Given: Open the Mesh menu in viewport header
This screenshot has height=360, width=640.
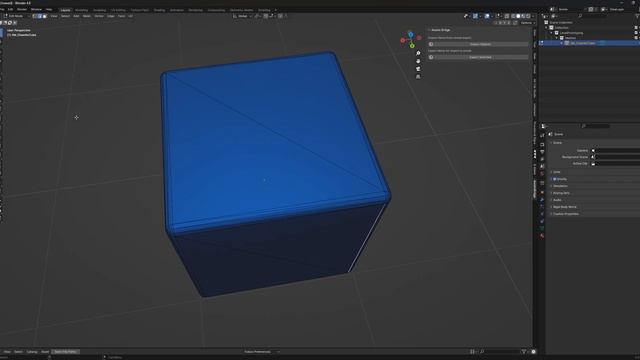Looking at the screenshot, I should (x=87, y=16).
